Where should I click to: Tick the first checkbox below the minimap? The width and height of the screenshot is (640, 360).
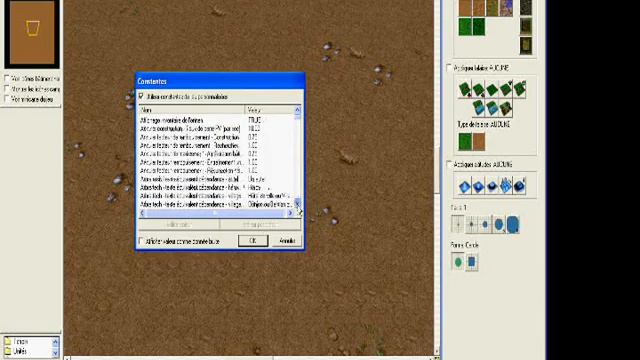point(7,78)
